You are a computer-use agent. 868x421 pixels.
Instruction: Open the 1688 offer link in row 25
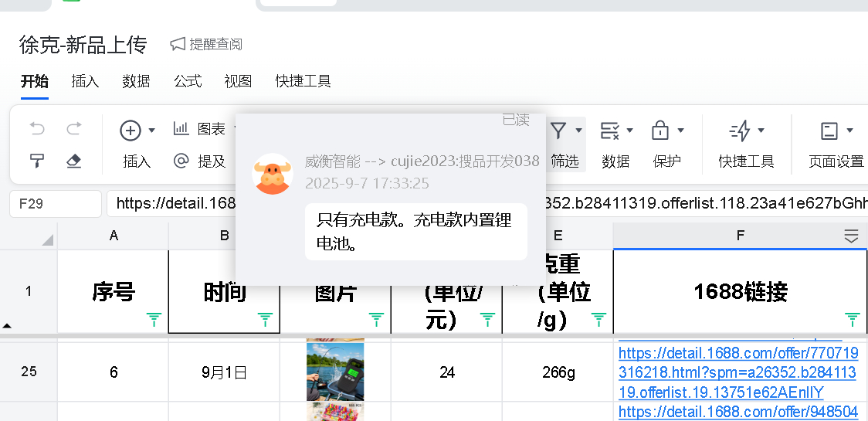click(737, 373)
